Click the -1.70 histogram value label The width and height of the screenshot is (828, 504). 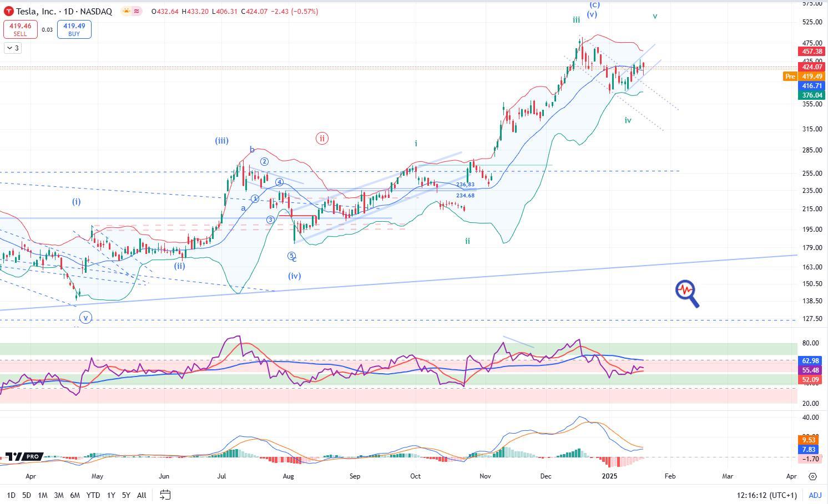click(x=809, y=459)
